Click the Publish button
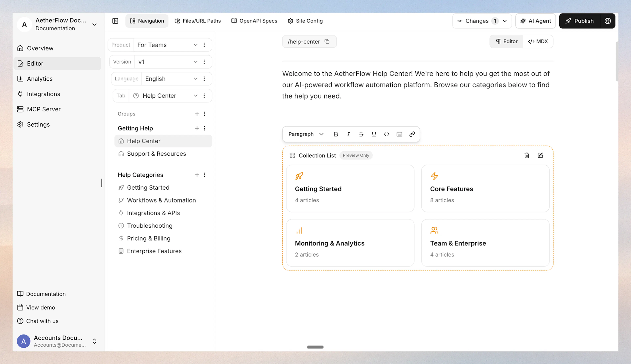The height and width of the screenshot is (364, 631). (579, 21)
